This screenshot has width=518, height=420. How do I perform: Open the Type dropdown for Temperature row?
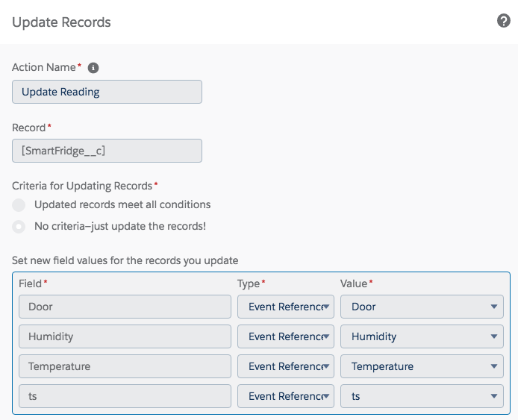286,366
